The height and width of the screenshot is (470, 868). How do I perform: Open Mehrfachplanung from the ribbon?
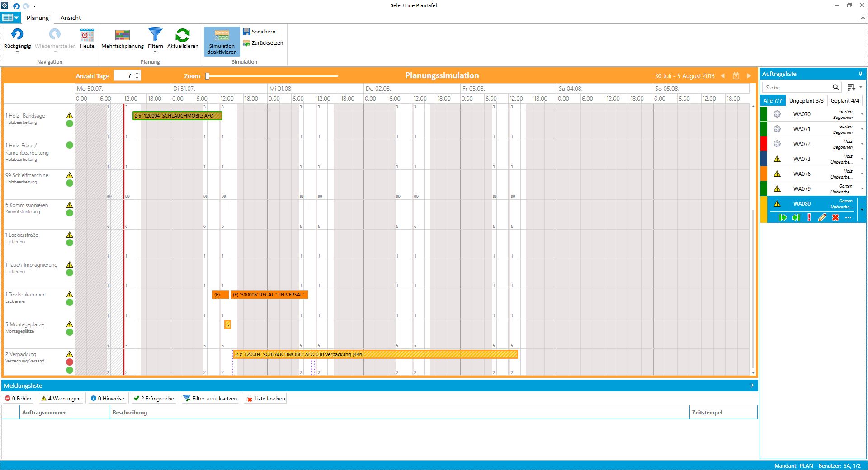pos(122,36)
